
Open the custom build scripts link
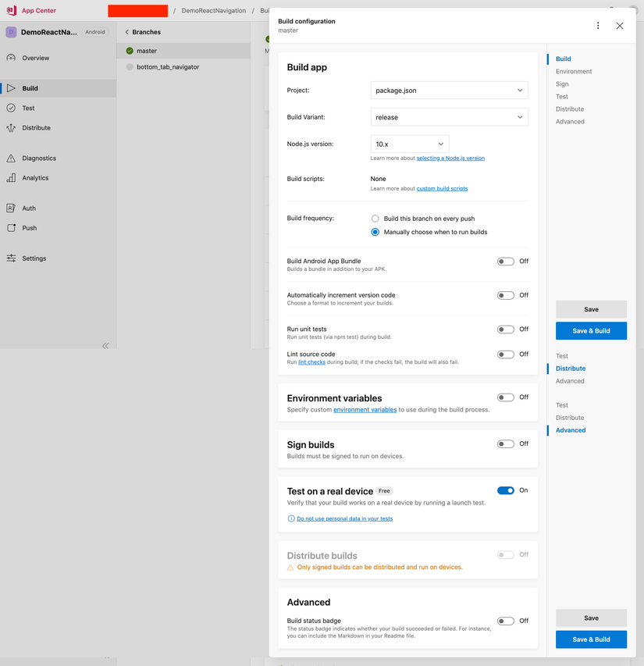point(442,189)
